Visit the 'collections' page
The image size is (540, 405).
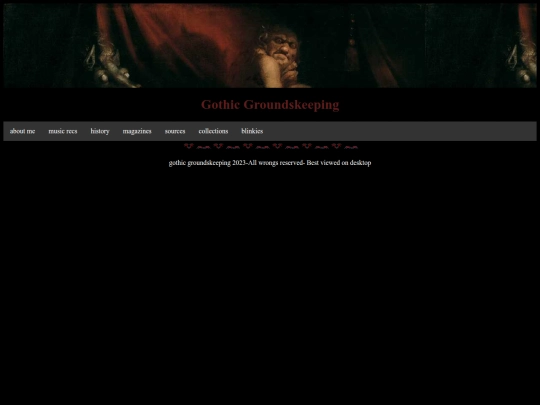(213, 131)
